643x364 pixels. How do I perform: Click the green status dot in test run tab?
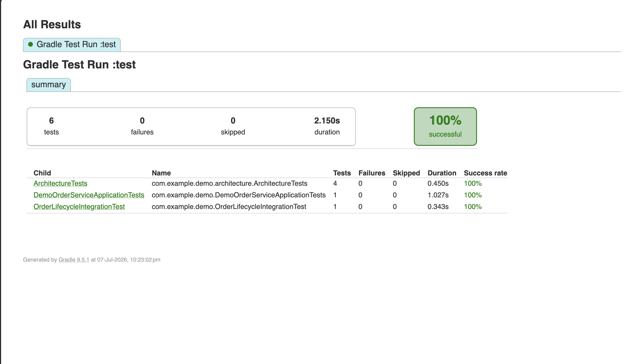tap(30, 44)
